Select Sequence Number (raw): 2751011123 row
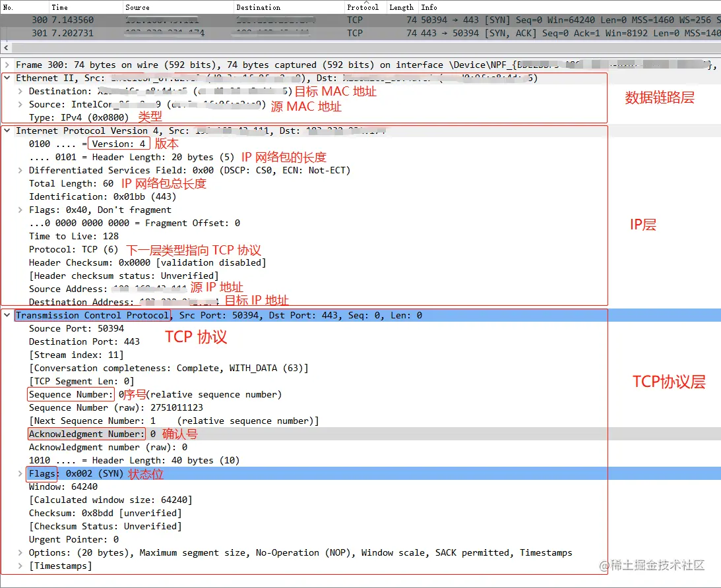This screenshot has height=588, width=721. 116,407
